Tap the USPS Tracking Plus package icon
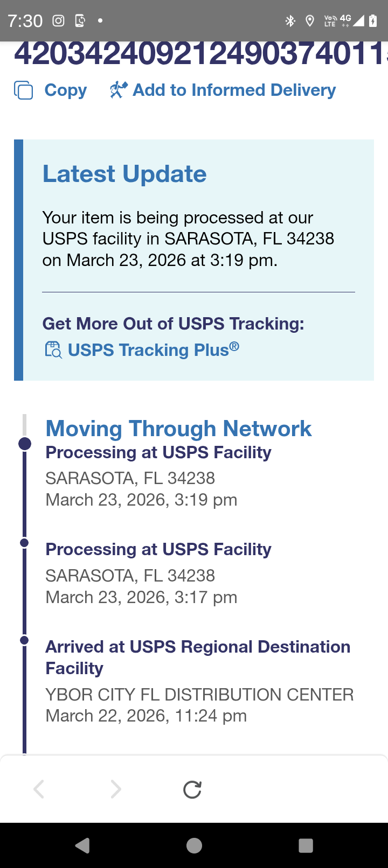Screen dimensions: 388x868 coord(53,350)
